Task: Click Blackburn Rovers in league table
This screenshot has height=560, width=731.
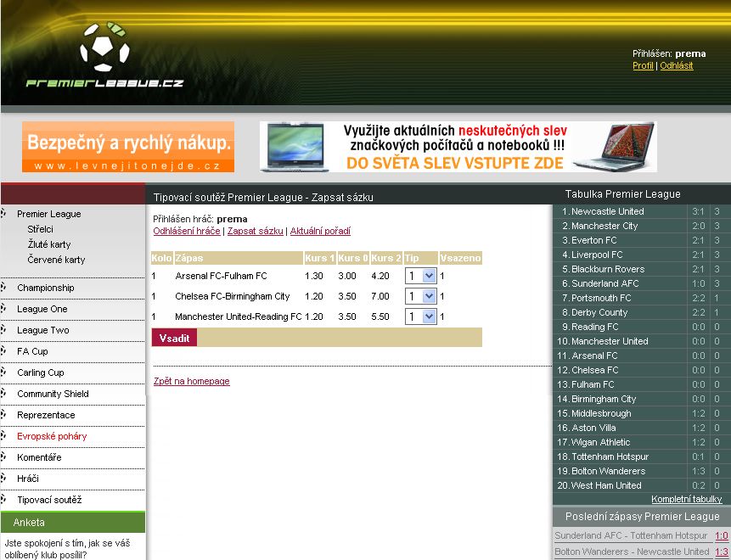Action: click(608, 269)
